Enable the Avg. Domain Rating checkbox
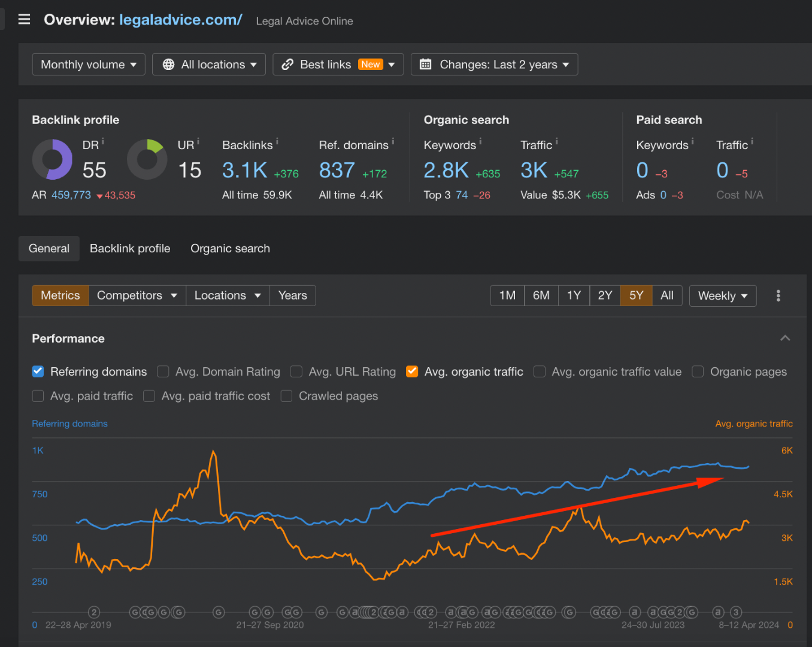 click(163, 371)
